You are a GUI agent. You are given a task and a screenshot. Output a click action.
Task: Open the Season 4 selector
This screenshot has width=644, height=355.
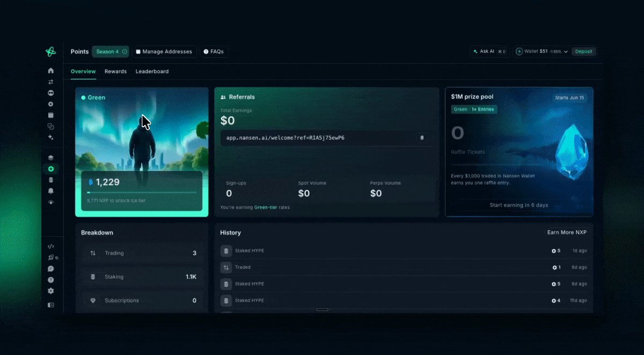tap(111, 52)
